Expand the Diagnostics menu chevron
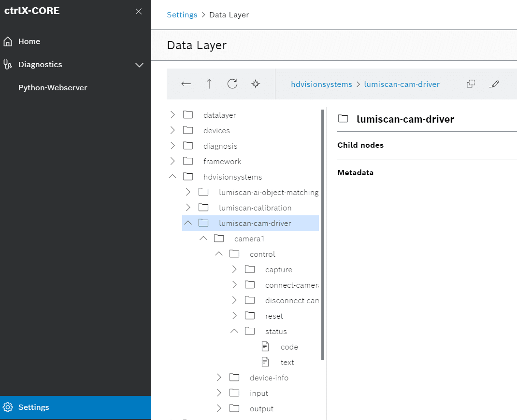517x420 pixels. click(140, 65)
